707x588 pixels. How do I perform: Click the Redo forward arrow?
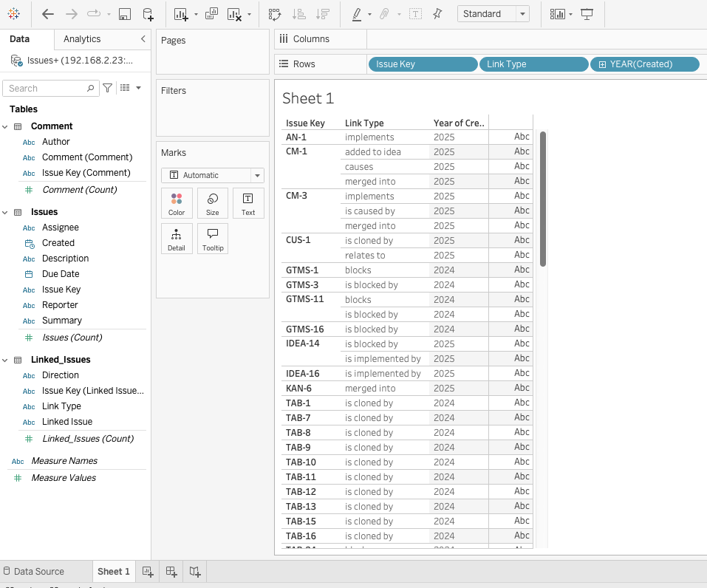pyautogui.click(x=71, y=14)
